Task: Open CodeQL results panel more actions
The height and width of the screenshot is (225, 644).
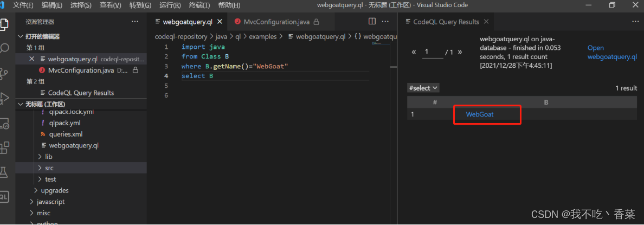Action: 635,21
